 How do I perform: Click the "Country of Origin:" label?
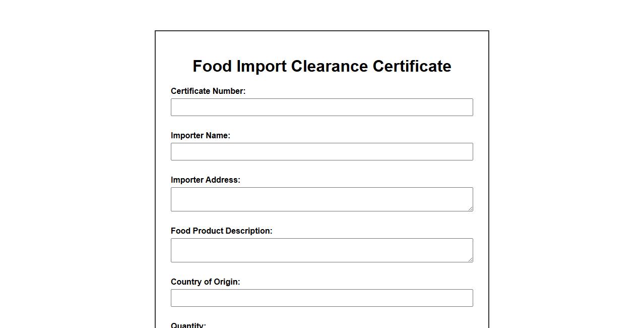[206, 282]
